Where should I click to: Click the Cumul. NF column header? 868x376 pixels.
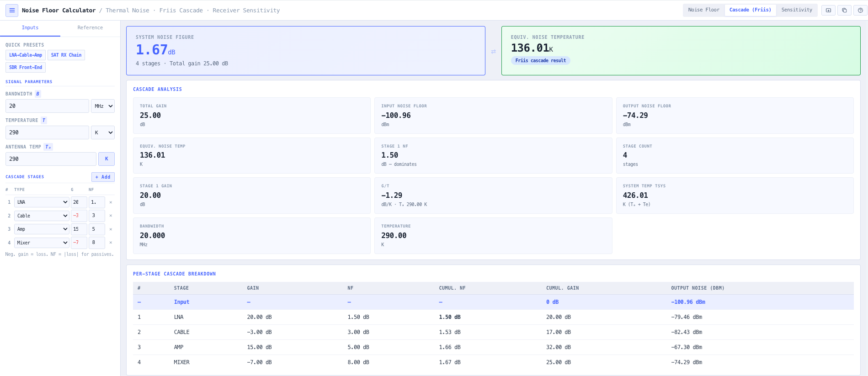pyautogui.click(x=452, y=288)
